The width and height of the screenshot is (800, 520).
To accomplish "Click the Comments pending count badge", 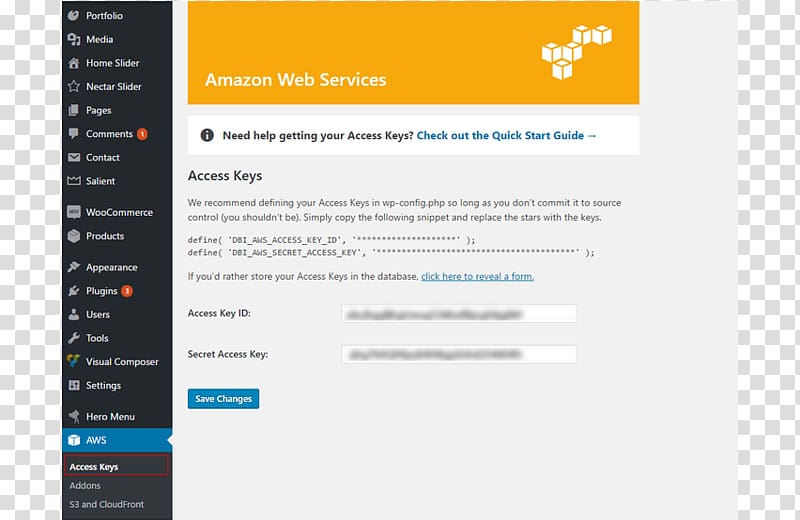I will tap(142, 134).
